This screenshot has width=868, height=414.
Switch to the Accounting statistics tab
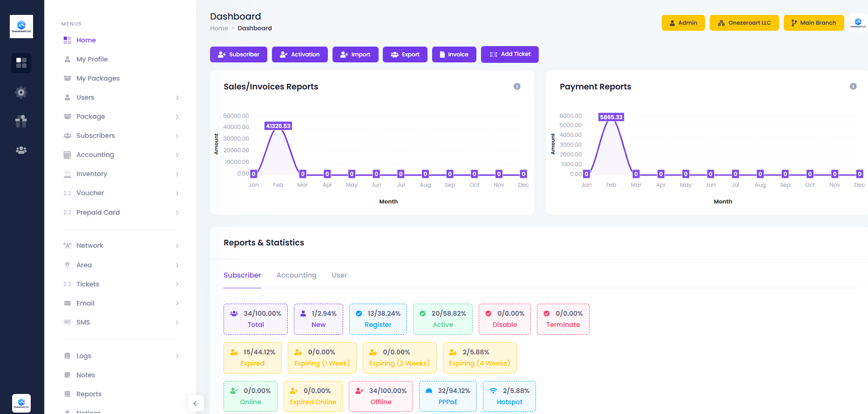click(296, 275)
